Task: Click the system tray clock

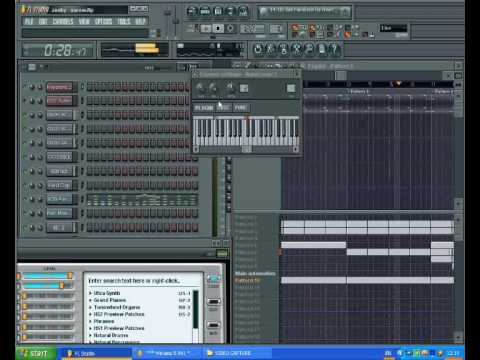Action: click(454, 353)
